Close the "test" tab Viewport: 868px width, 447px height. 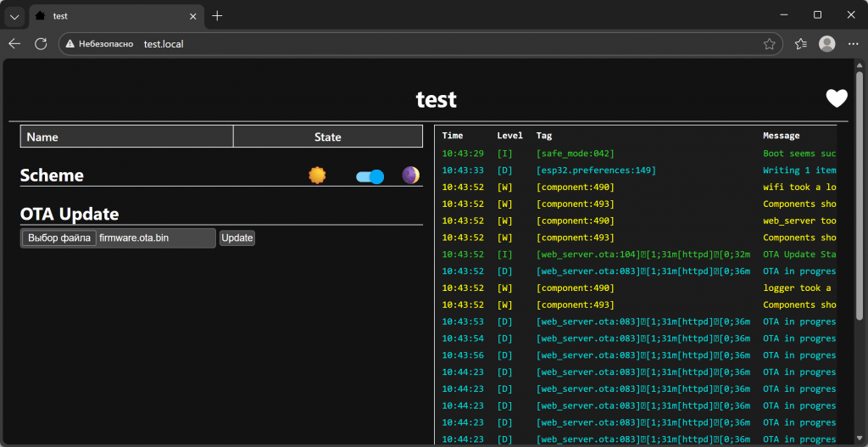pos(192,15)
